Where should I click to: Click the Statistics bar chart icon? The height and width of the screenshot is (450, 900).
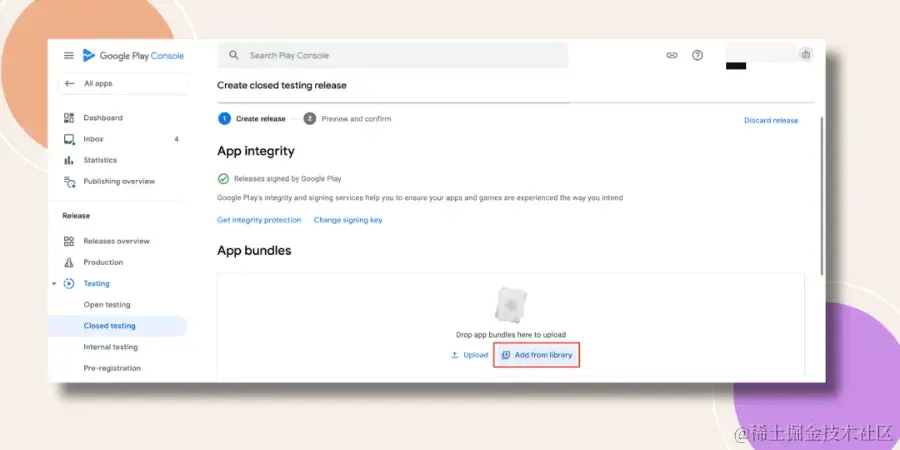[69, 160]
